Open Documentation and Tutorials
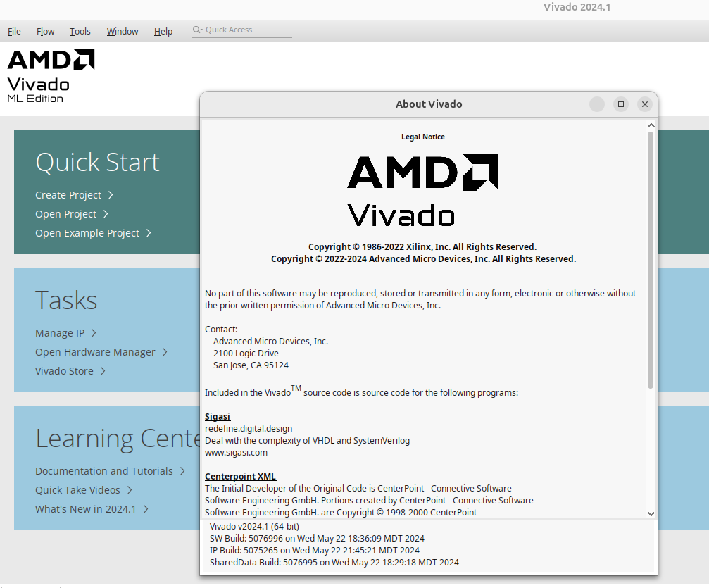This screenshot has height=588, width=709. 104,471
